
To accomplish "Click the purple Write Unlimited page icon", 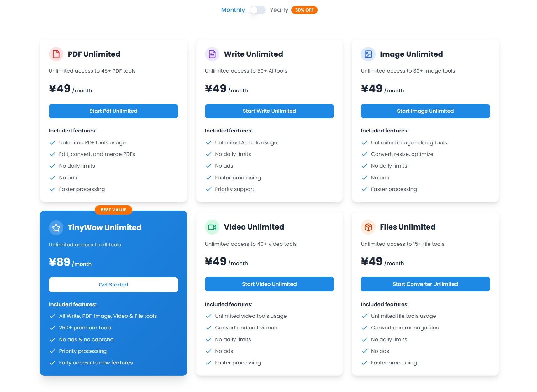I will click(212, 54).
